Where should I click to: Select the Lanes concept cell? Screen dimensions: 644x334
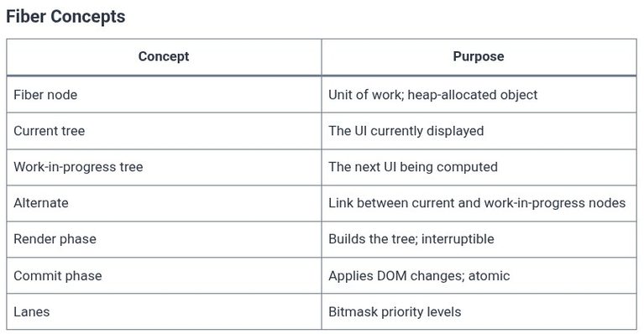point(164,311)
